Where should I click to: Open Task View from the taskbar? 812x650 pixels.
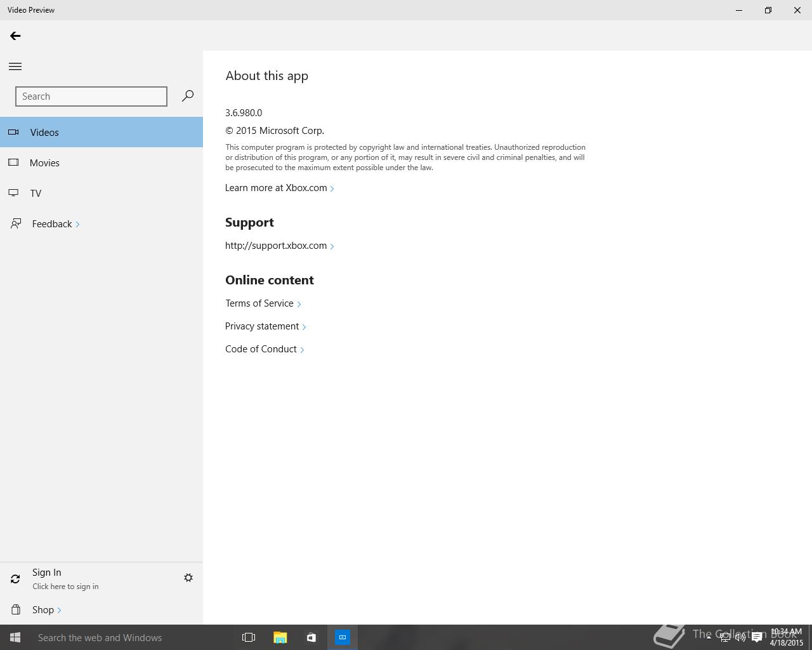(249, 637)
